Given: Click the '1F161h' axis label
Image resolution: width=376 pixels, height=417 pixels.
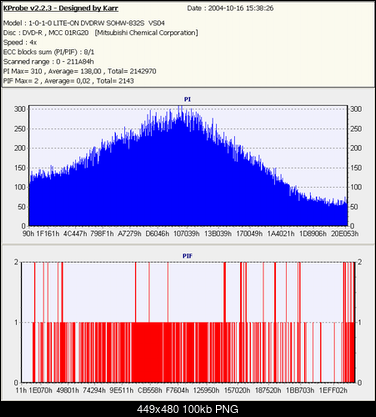Looking at the screenshot, I should [48, 234].
